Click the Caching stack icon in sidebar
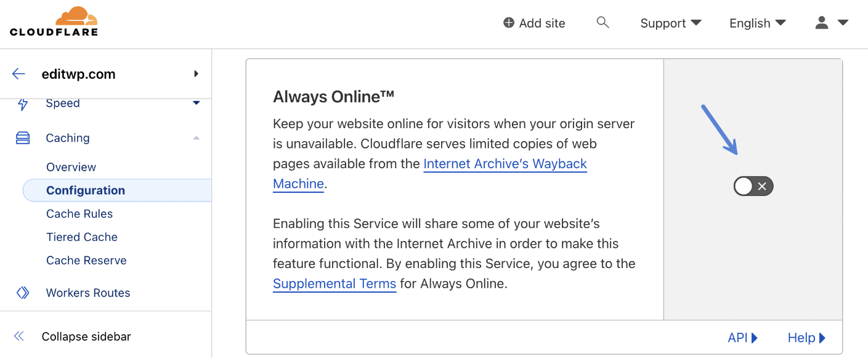The height and width of the screenshot is (358, 868). 23,137
